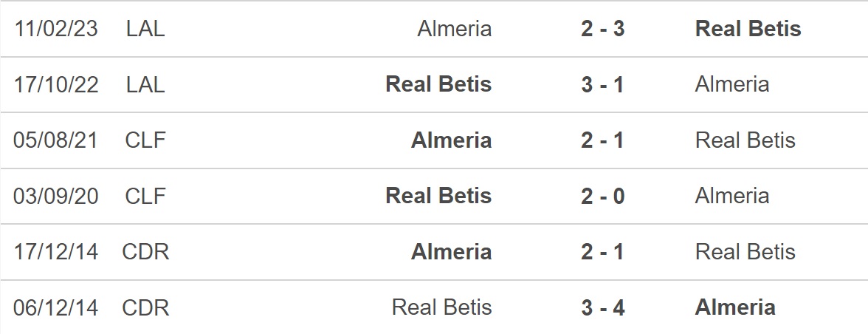Select the LAL label on 11/02/23 row

click(x=145, y=29)
